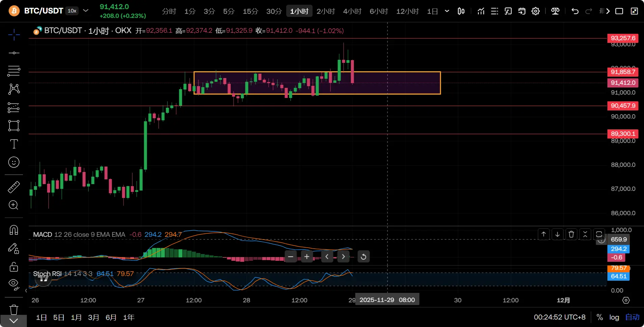
Task: Click the MACD indicator legend label
Action: (43, 234)
